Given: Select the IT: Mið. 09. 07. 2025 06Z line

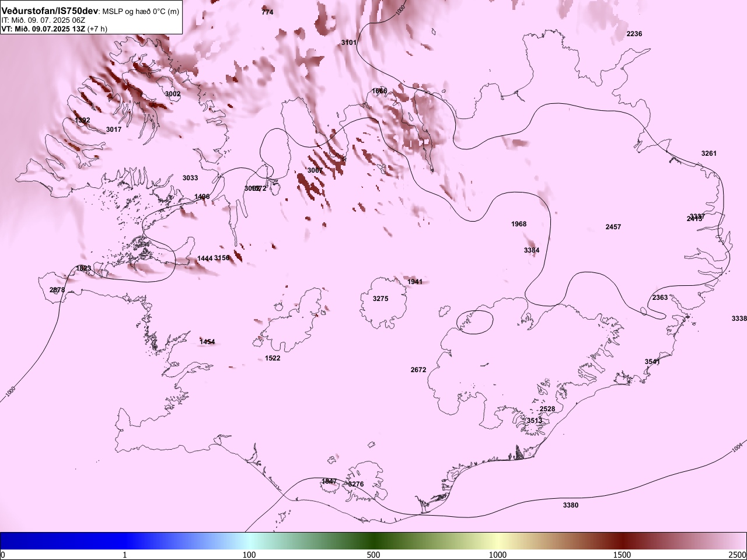Looking at the screenshot, I should pyautogui.click(x=43, y=20).
